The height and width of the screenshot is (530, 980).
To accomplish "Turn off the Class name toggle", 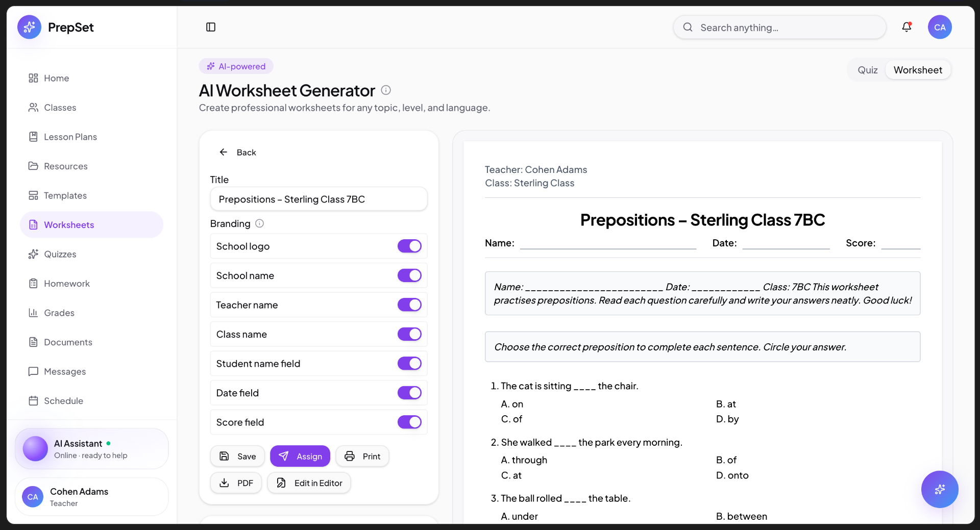I will pyautogui.click(x=409, y=334).
